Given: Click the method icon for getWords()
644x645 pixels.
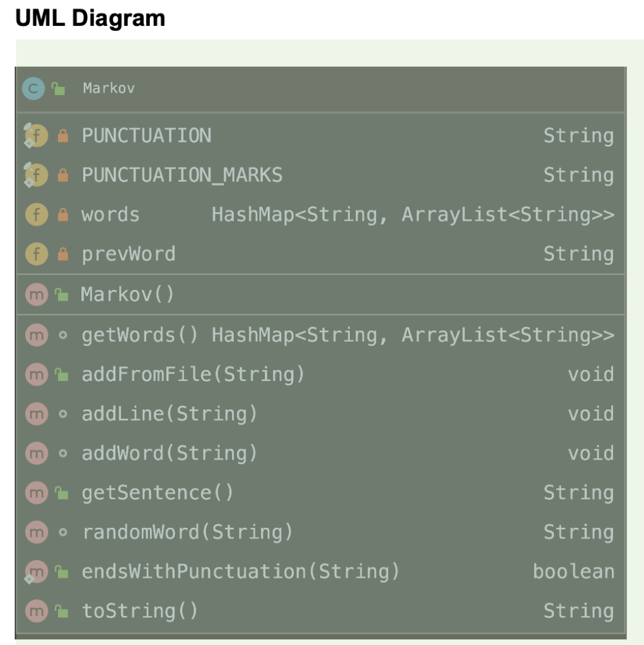Looking at the screenshot, I should tap(36, 335).
